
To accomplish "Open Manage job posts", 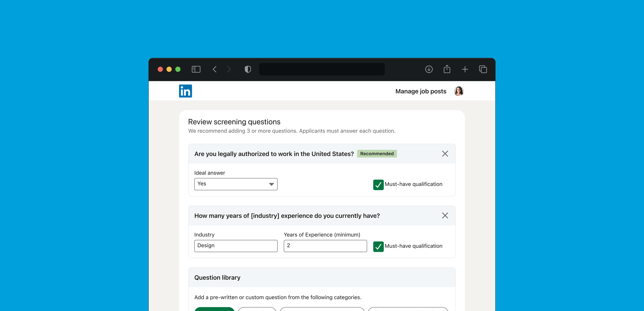I will click(x=421, y=91).
